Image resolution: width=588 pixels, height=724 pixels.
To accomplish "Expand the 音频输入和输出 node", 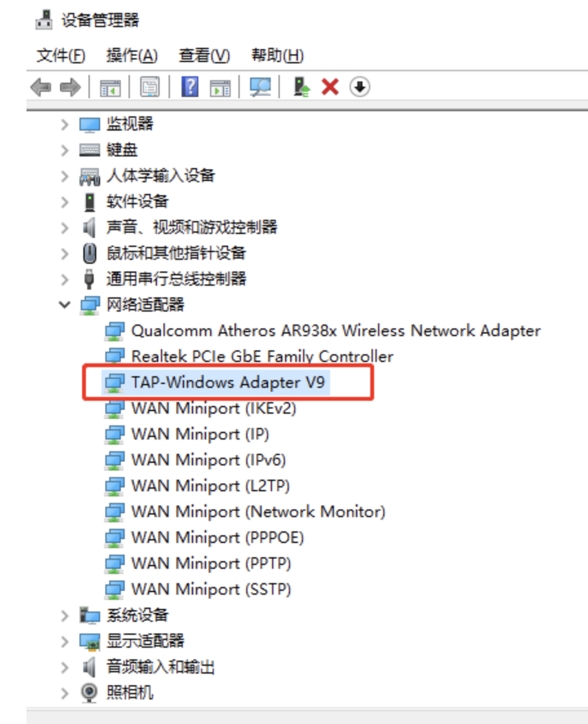I will tap(65, 668).
